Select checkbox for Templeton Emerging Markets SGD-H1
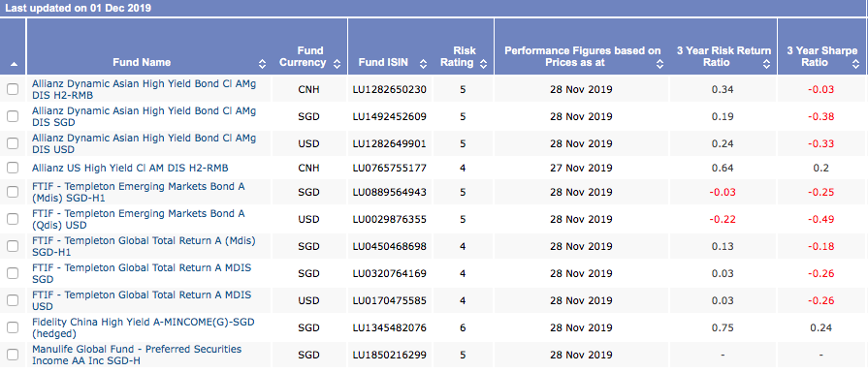 [13, 192]
